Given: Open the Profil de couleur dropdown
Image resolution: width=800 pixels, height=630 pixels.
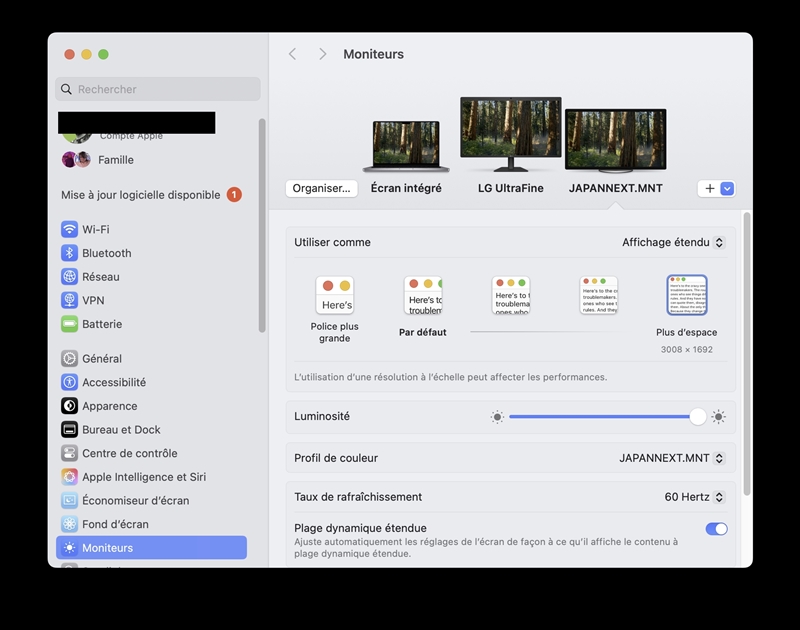Looking at the screenshot, I should pos(671,458).
